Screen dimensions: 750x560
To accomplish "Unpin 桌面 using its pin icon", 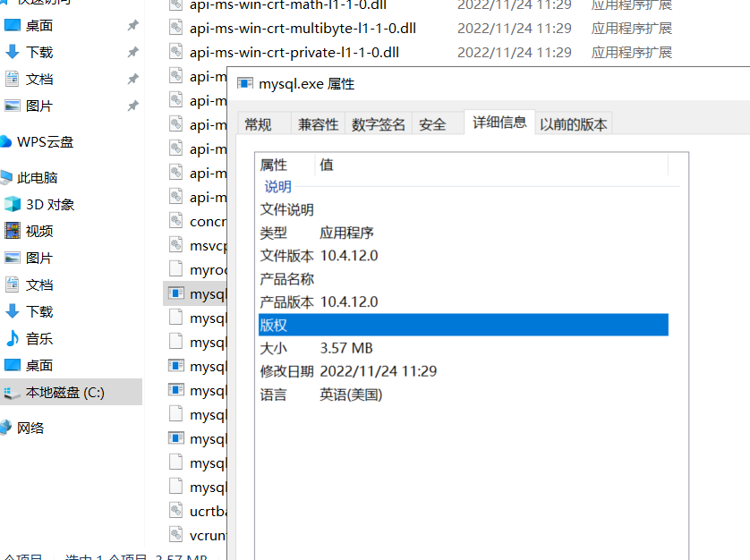I will [x=133, y=25].
